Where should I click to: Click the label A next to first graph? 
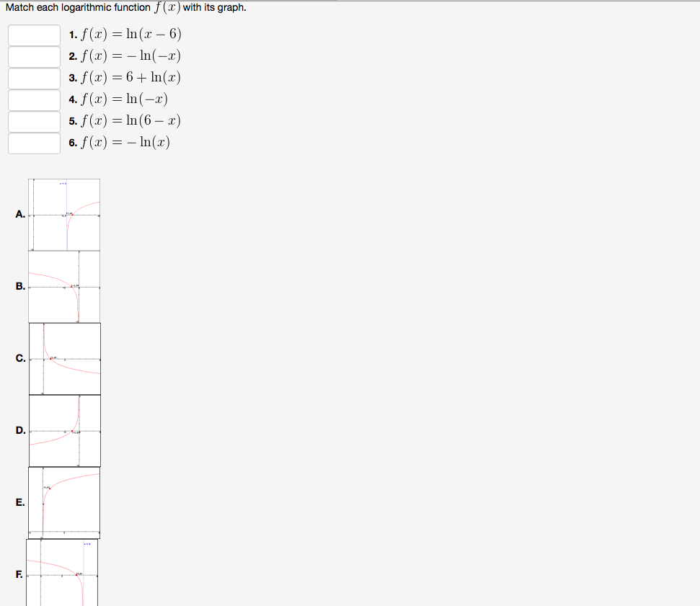[x=19, y=214]
